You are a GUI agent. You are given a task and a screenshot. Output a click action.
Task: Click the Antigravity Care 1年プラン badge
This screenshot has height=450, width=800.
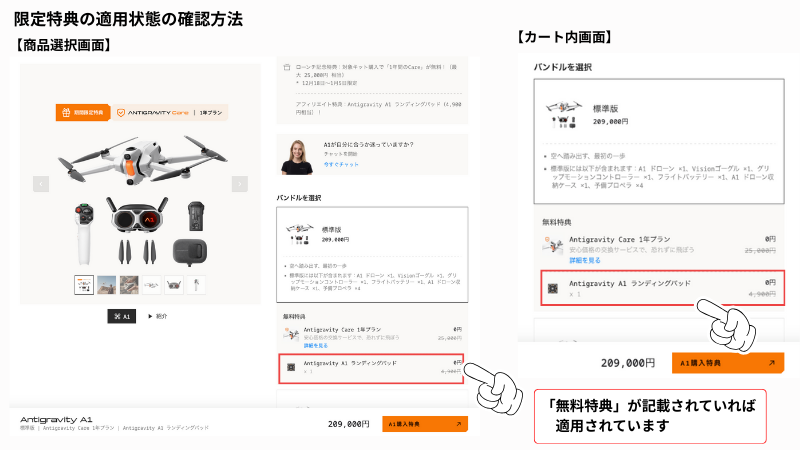point(170,112)
